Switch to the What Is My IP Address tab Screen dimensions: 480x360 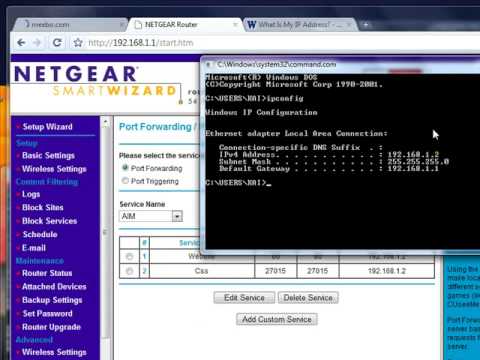[299, 25]
